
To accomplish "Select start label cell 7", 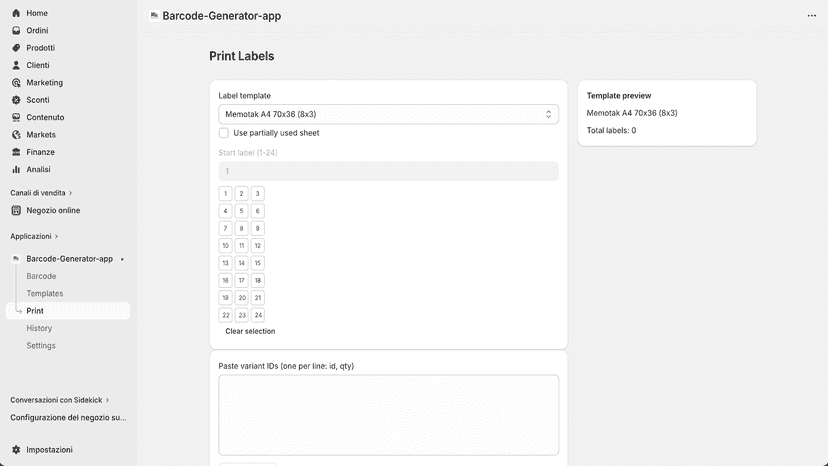I will click(225, 229).
